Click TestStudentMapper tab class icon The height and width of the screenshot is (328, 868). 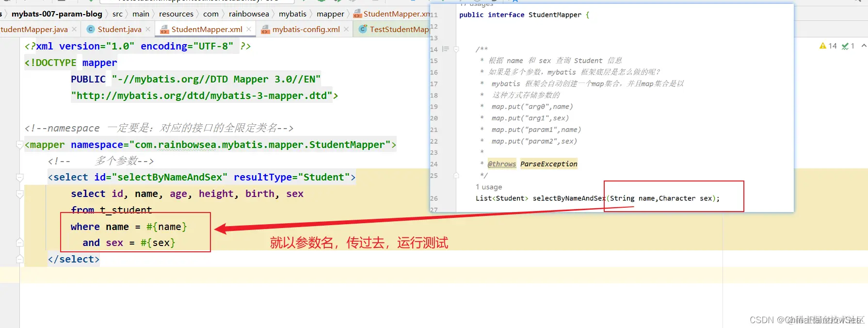pyautogui.click(x=363, y=29)
